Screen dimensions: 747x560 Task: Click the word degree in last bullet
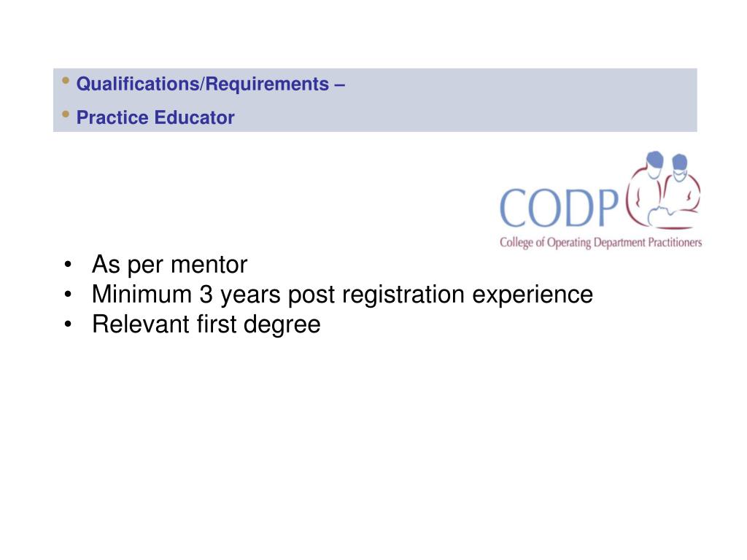coord(282,326)
